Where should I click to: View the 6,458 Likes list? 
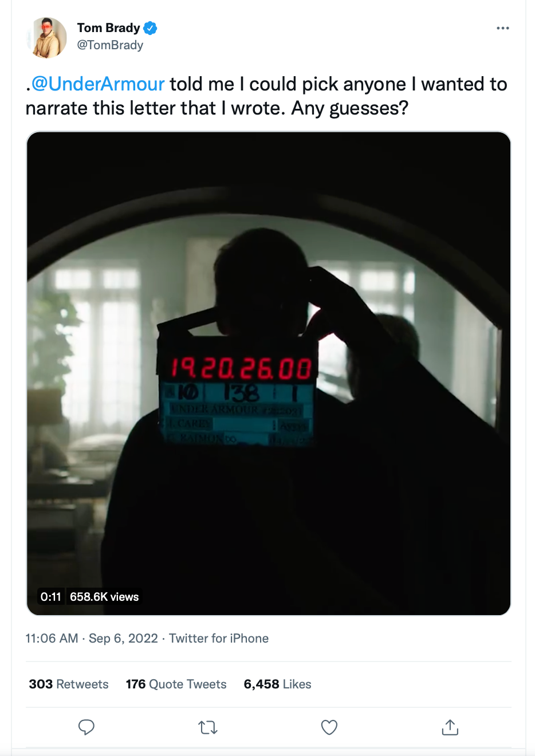pos(278,684)
